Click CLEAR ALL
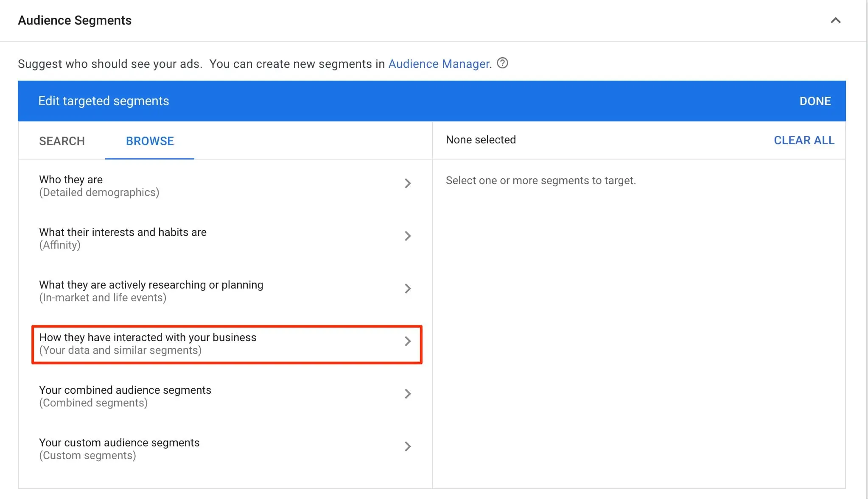This screenshot has width=868, height=499. click(804, 140)
